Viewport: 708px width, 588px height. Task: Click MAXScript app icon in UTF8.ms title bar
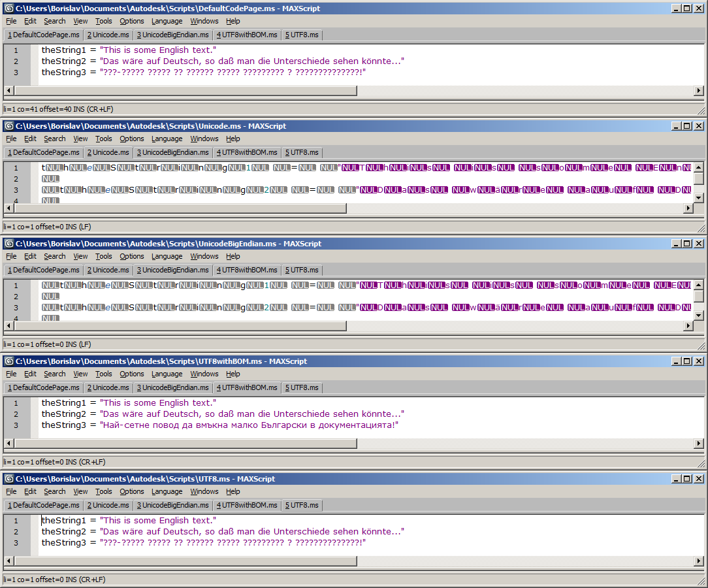coord(9,479)
